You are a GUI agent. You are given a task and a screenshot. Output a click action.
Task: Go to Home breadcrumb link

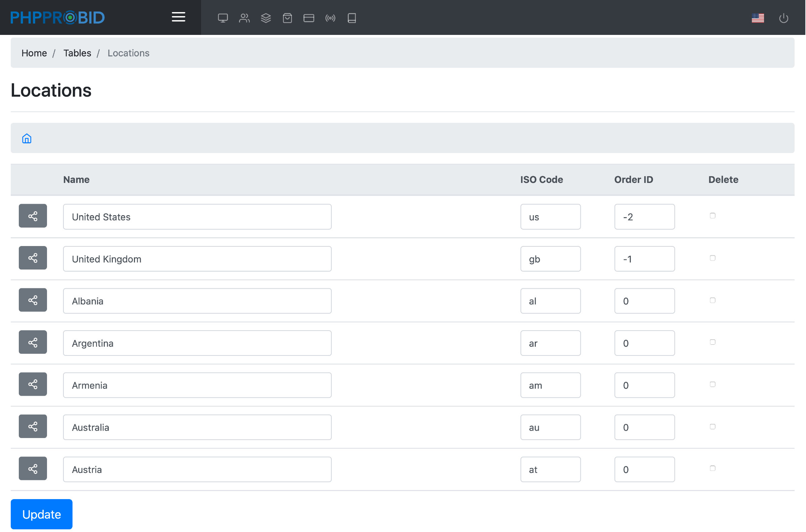[x=34, y=53]
